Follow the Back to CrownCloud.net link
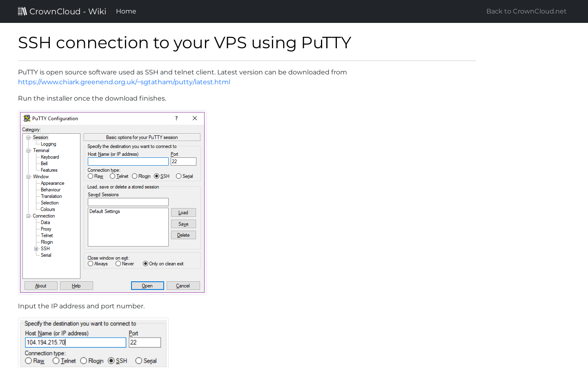Viewport: 588px width, 368px height. tap(526, 11)
